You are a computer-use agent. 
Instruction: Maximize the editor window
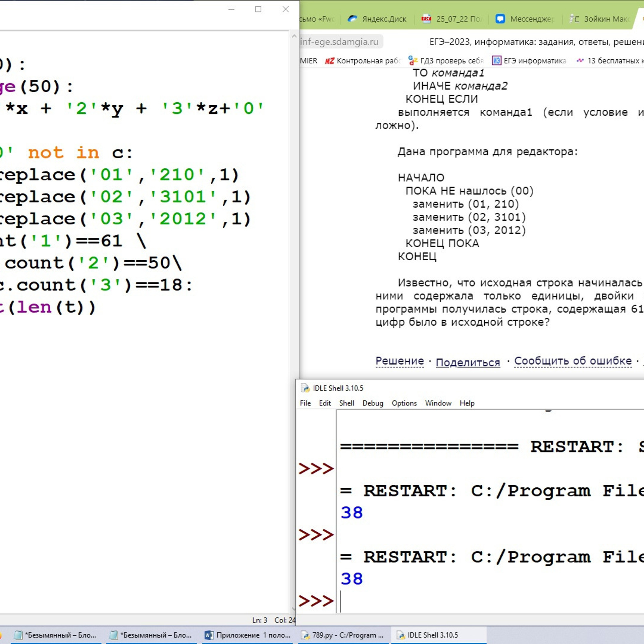tap(258, 9)
